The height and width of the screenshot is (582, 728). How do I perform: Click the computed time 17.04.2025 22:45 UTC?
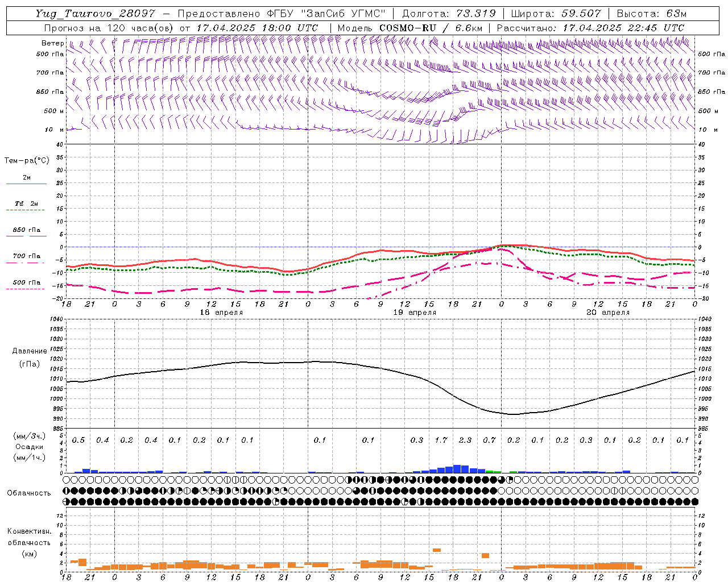623,28
